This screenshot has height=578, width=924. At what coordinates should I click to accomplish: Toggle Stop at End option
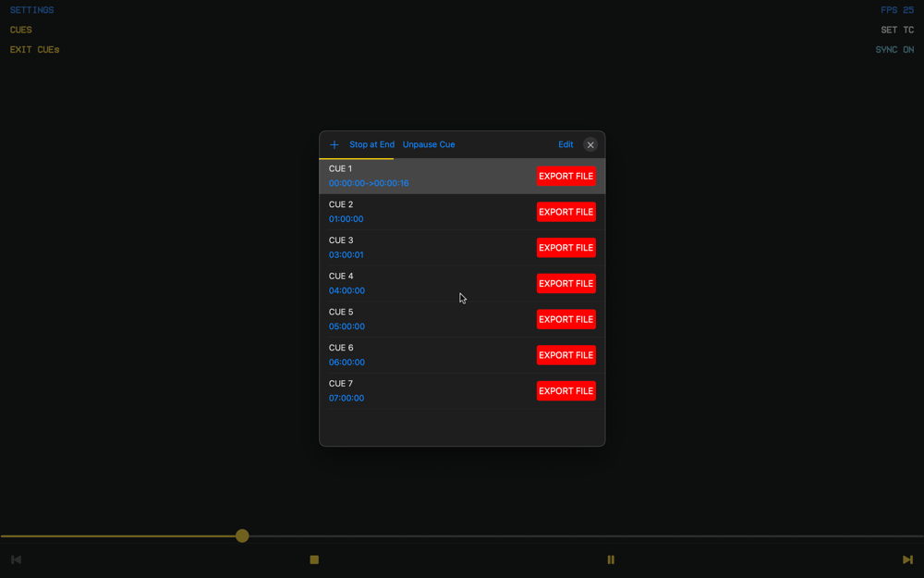pyautogui.click(x=371, y=144)
